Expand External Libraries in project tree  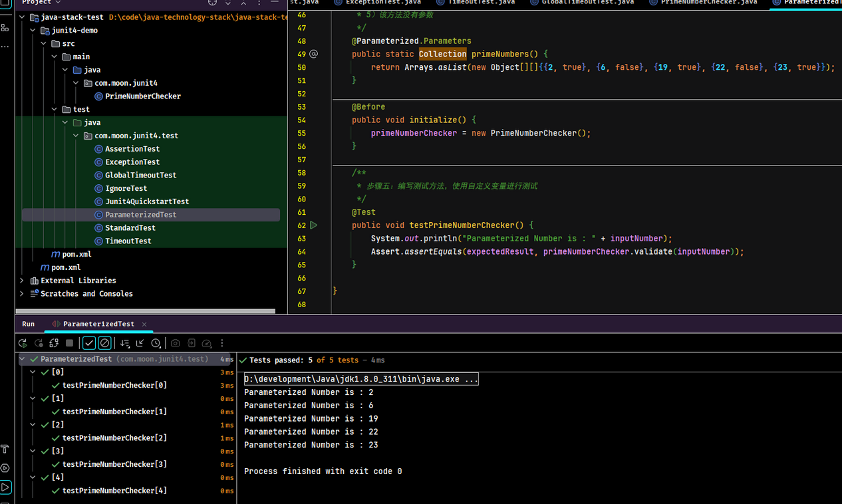[x=22, y=281]
